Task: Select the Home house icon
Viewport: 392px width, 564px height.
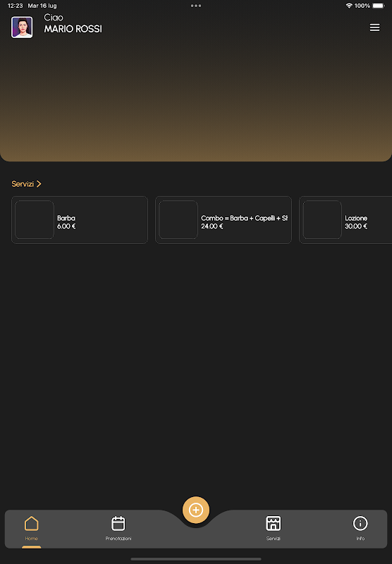Action: pyautogui.click(x=31, y=523)
